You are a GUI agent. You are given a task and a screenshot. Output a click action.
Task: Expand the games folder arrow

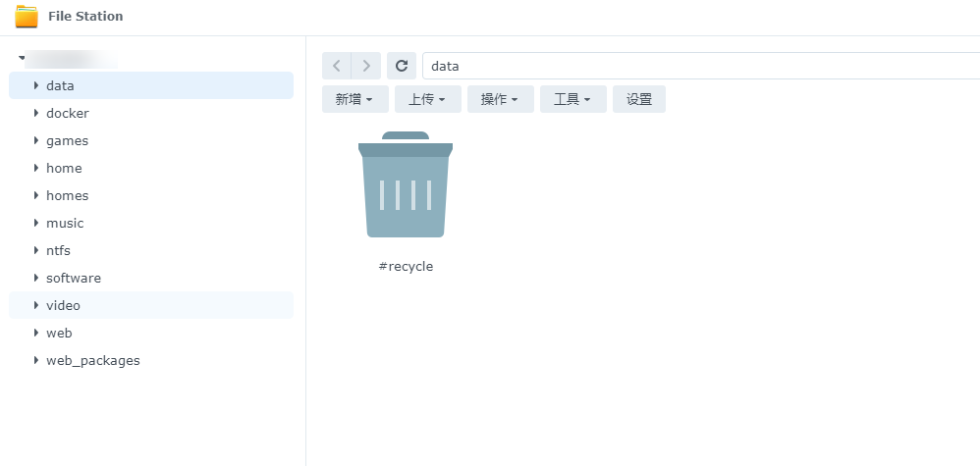36,140
